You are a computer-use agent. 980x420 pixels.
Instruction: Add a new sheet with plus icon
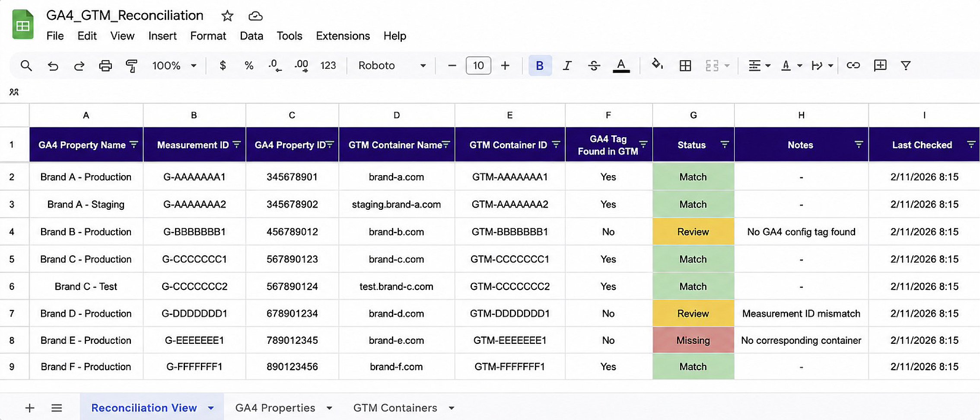click(30, 408)
